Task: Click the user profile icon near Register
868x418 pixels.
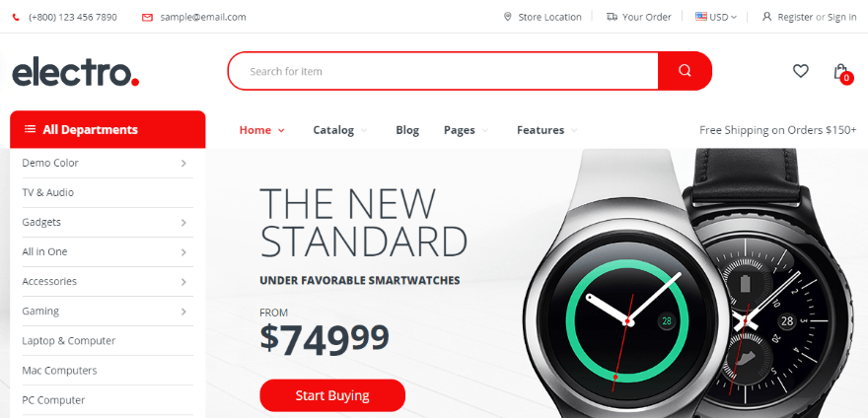Action: pos(766,17)
